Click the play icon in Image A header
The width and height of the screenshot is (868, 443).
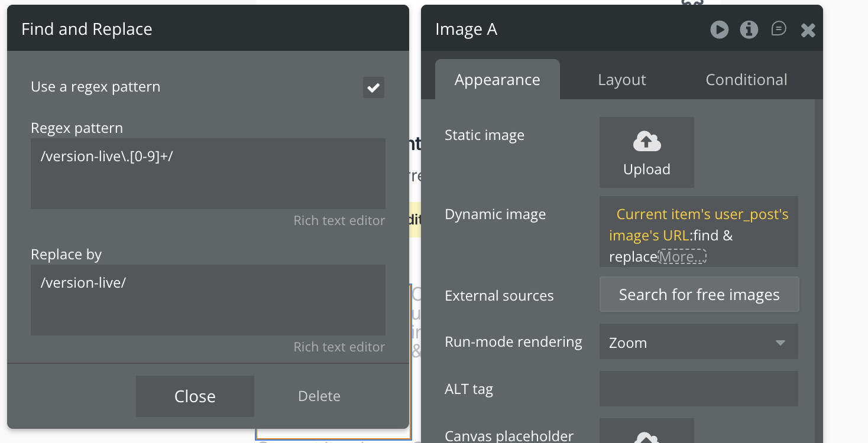pyautogui.click(x=719, y=30)
